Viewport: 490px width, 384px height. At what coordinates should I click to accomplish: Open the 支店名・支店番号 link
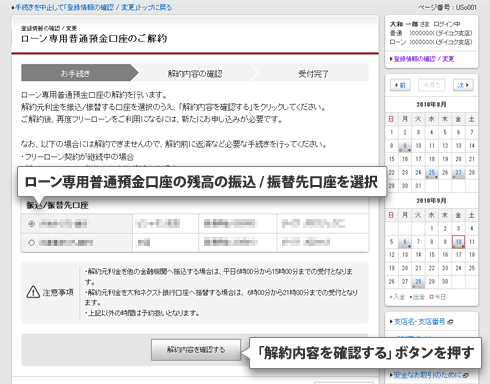[419, 322]
